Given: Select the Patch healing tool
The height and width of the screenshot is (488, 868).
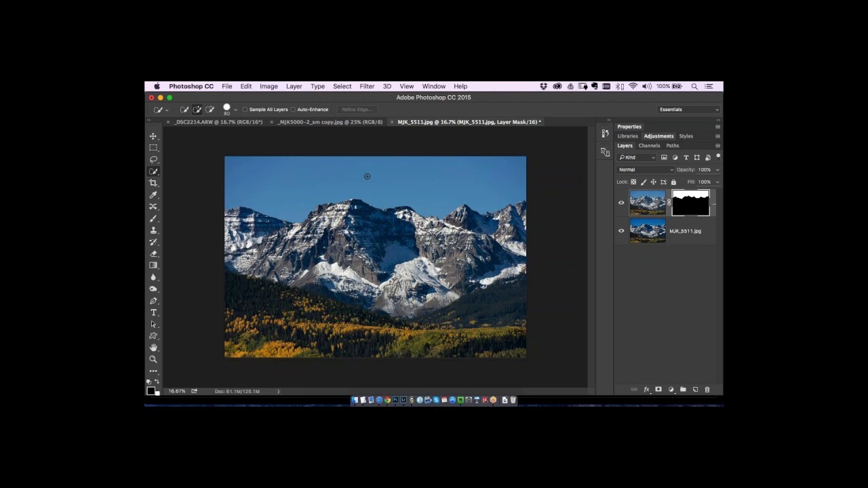Looking at the screenshot, I should pos(153,207).
